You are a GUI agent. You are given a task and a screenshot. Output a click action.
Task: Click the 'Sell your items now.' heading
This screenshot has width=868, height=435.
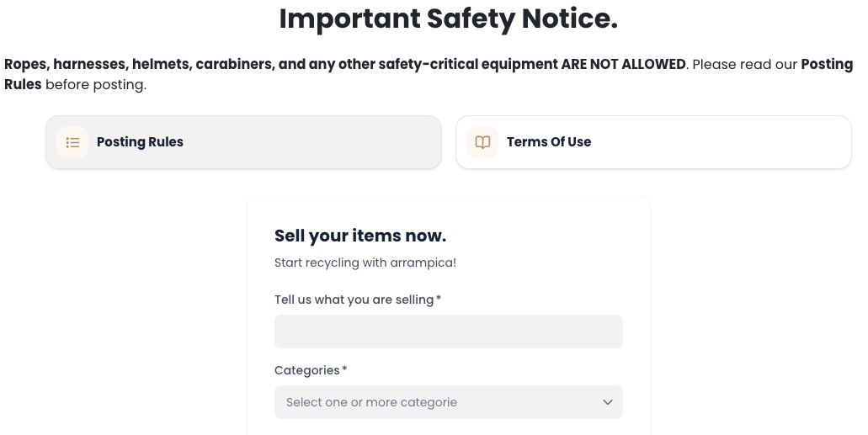click(360, 236)
